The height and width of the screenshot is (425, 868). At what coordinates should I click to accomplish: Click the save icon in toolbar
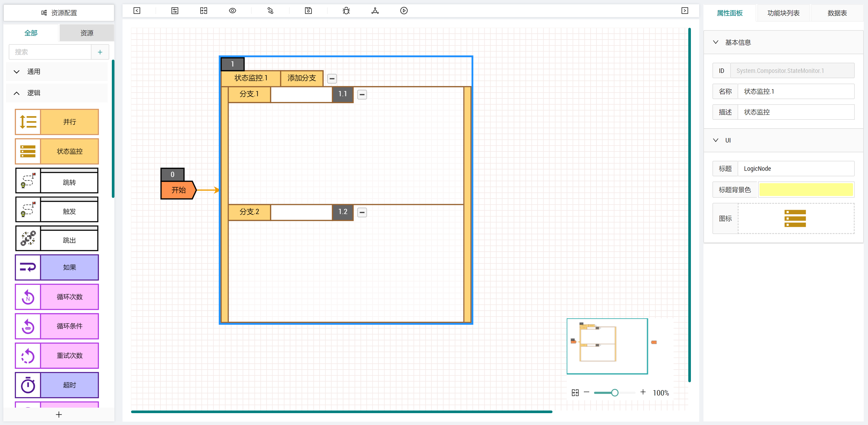pyautogui.click(x=308, y=11)
